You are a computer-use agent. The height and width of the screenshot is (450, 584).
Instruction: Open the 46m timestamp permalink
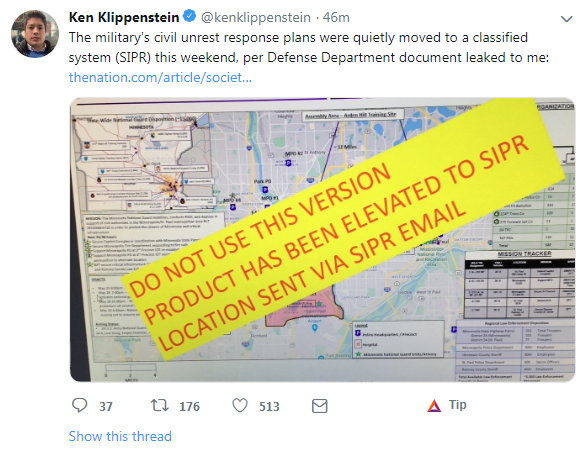coord(336,18)
